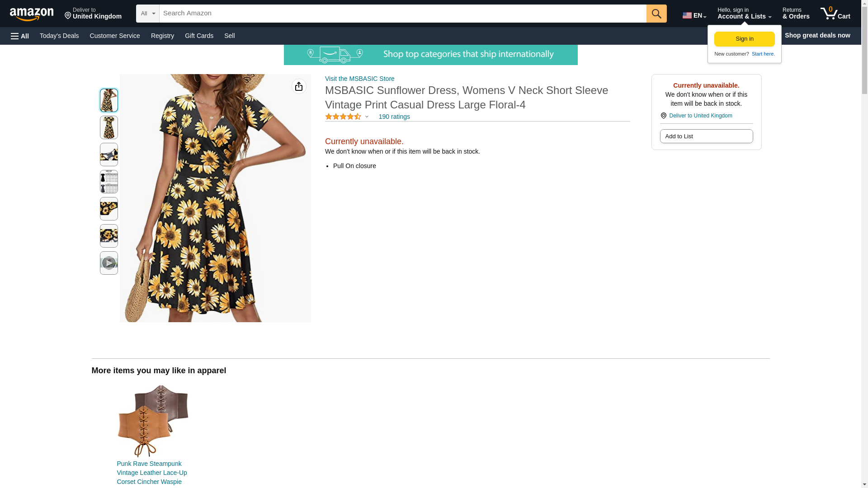Click the Deliver to United Kingdom location link
This screenshot has width=868, height=488.
[x=700, y=116]
